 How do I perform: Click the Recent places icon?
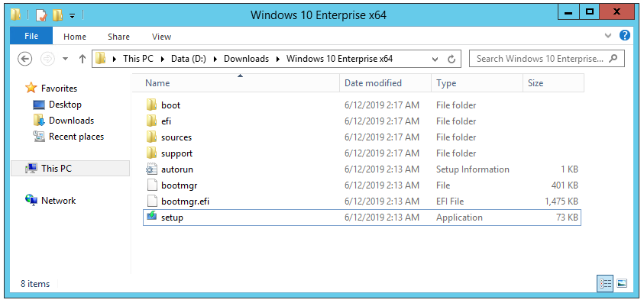pyautogui.click(x=39, y=137)
